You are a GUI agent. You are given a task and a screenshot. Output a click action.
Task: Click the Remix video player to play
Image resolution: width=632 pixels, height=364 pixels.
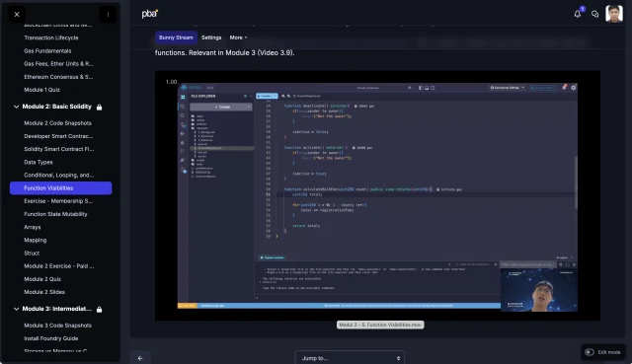pyautogui.click(x=377, y=195)
